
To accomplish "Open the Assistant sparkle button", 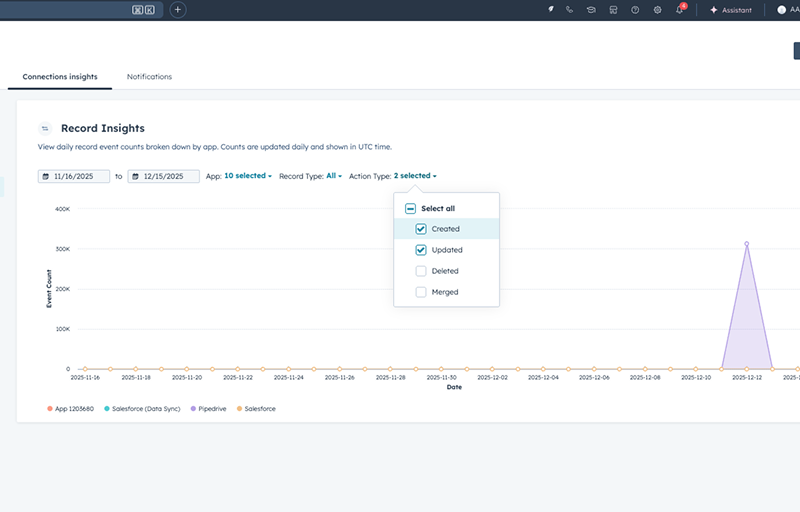I will (x=731, y=10).
